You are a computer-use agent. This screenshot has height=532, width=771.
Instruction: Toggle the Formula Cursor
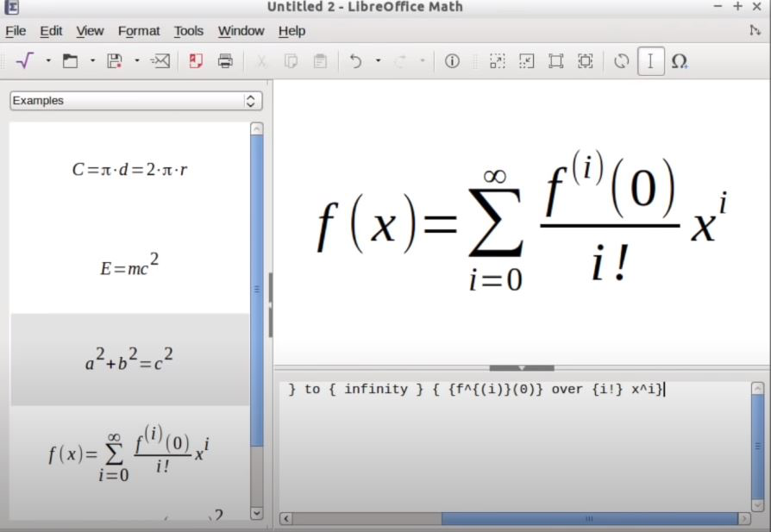click(649, 60)
